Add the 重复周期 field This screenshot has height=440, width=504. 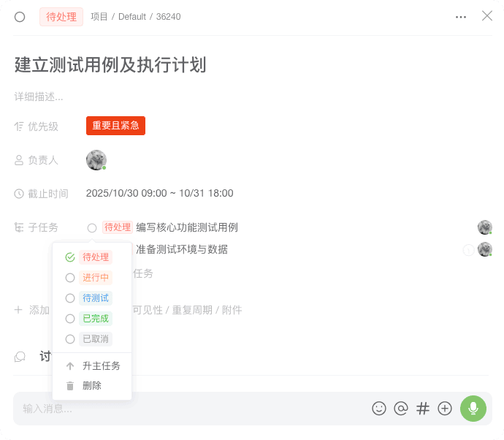coord(192,310)
